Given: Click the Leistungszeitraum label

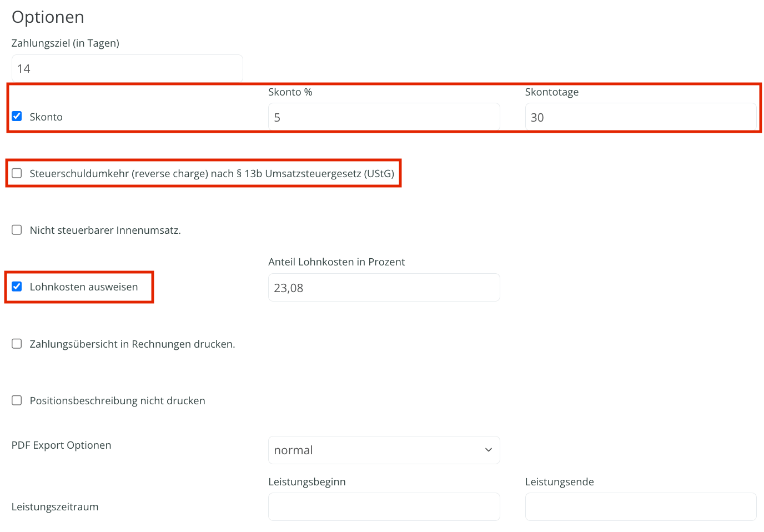Looking at the screenshot, I should 55,506.
